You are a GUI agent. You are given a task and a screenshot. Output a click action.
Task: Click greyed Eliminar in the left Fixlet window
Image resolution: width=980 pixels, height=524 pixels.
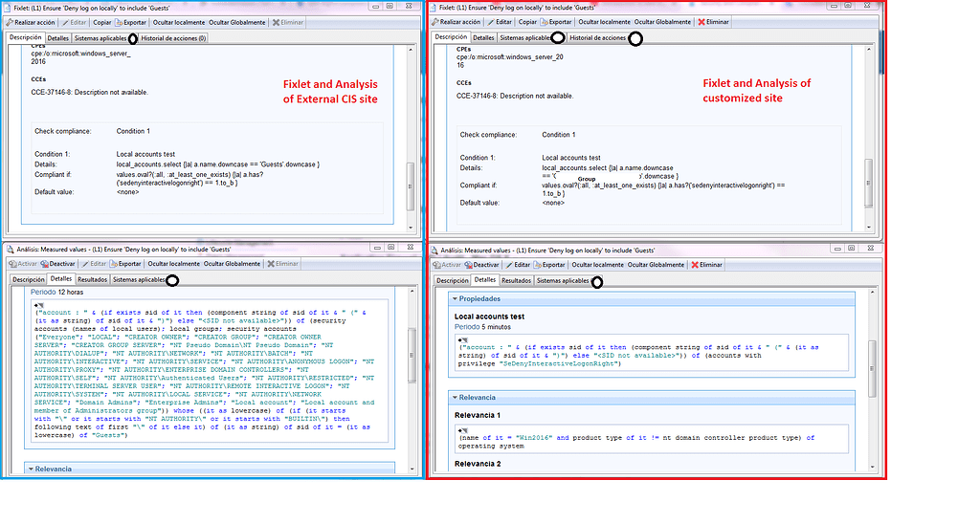click(x=288, y=23)
